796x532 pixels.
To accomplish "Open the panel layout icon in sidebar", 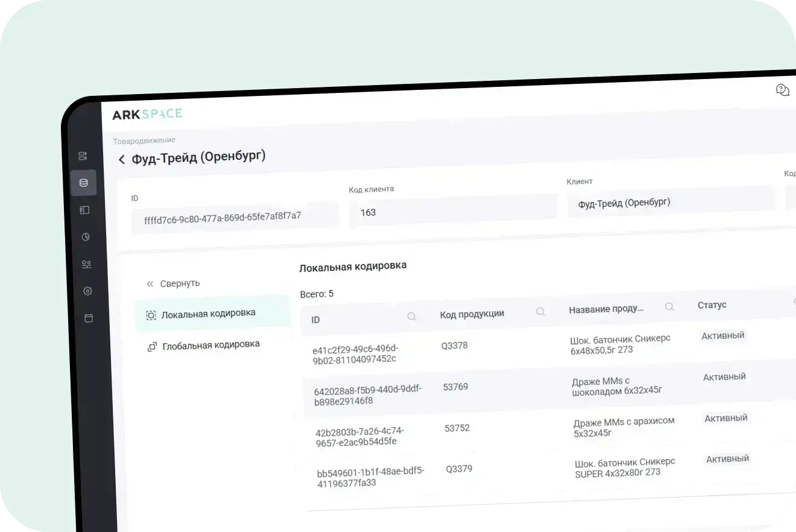I will 84,210.
